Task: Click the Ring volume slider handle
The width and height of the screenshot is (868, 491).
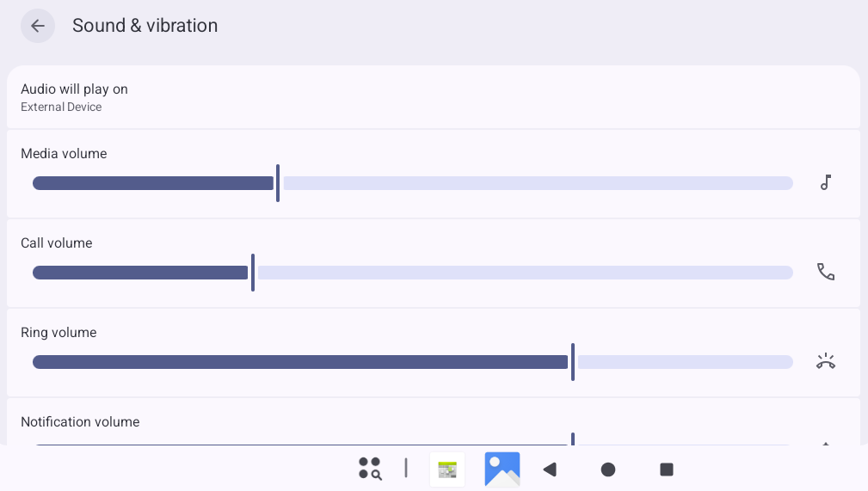Action: coord(573,362)
